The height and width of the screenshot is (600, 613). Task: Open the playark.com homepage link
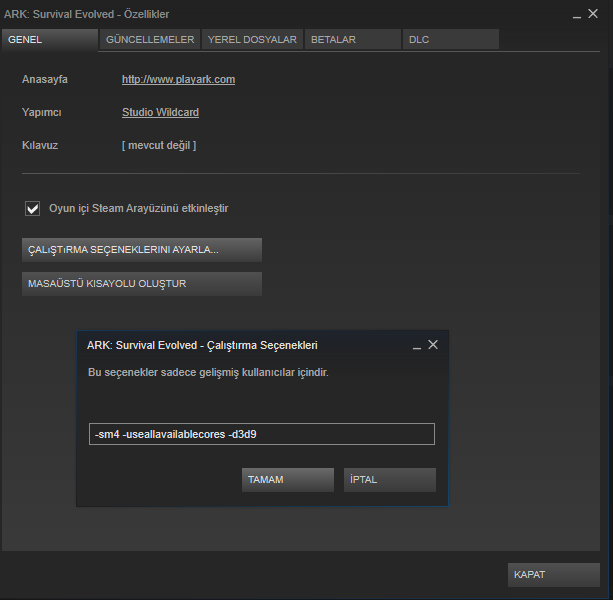tap(178, 79)
